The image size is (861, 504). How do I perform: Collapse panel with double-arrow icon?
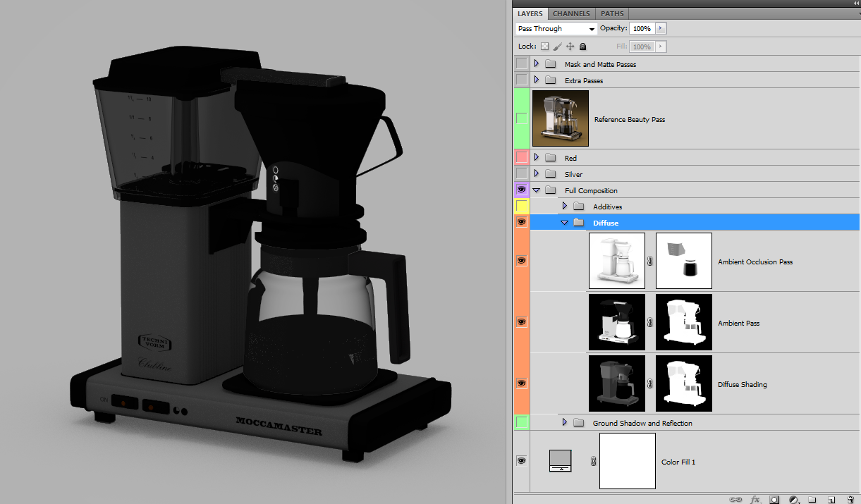click(856, 4)
